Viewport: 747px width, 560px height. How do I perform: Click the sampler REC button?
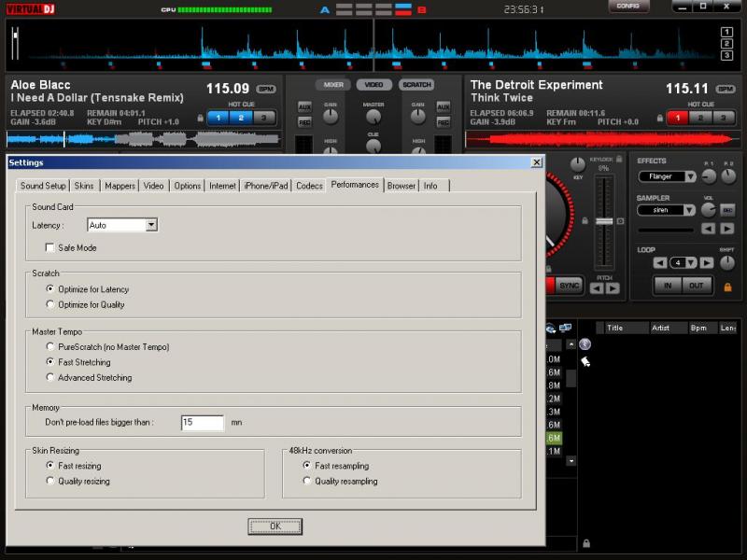(727, 210)
